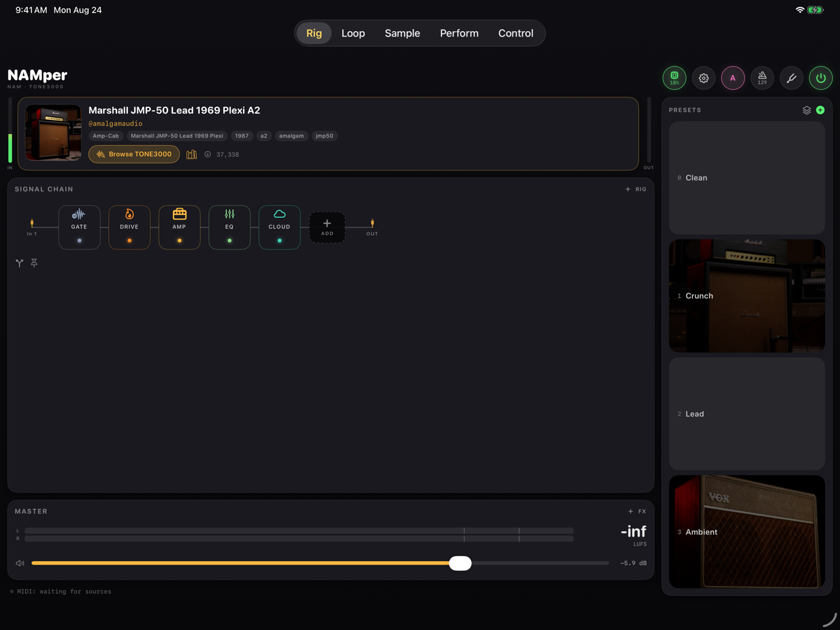The width and height of the screenshot is (840, 630).
Task: Load the Crunch preset
Action: pos(747,296)
